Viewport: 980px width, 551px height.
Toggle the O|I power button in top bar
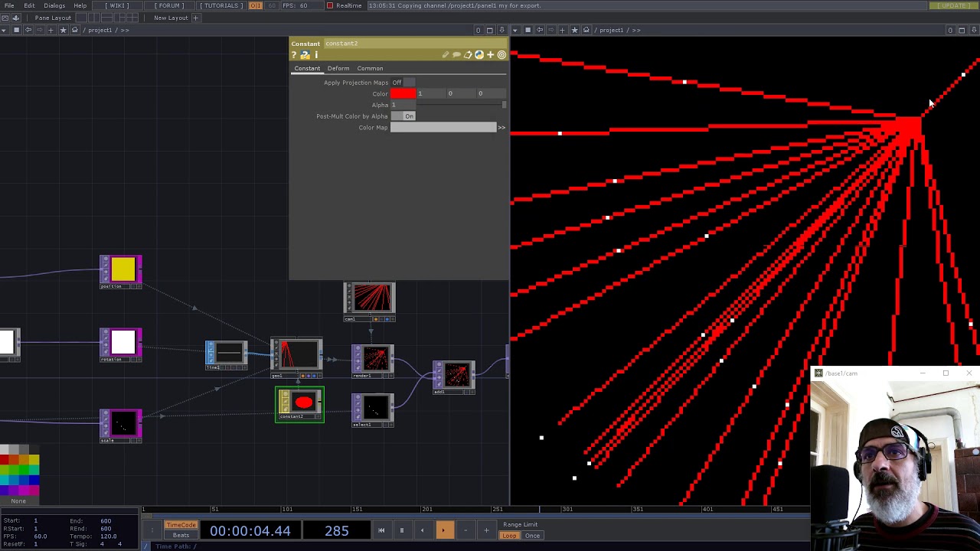pyautogui.click(x=255, y=5)
